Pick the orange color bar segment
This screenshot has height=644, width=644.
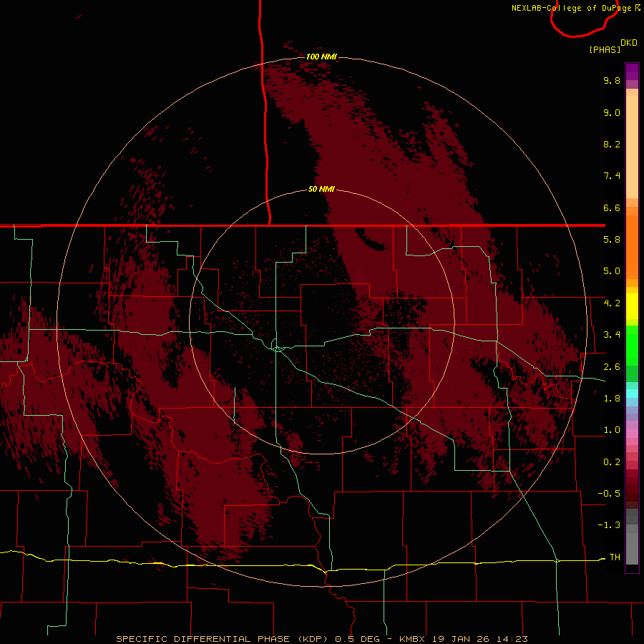[632, 246]
